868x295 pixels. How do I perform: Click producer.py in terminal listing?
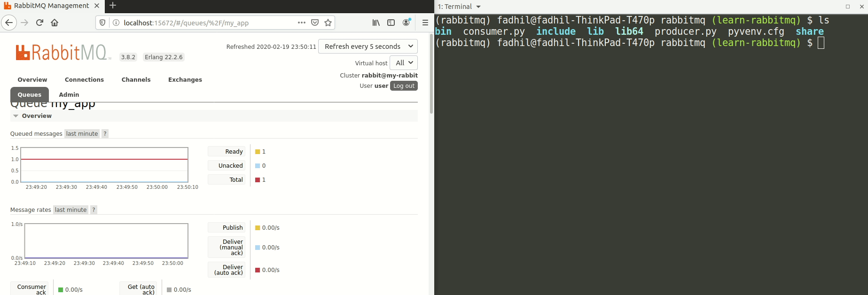click(x=686, y=31)
